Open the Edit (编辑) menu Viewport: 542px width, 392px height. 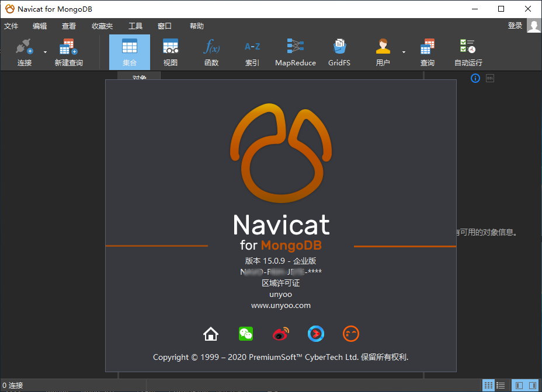(40, 26)
